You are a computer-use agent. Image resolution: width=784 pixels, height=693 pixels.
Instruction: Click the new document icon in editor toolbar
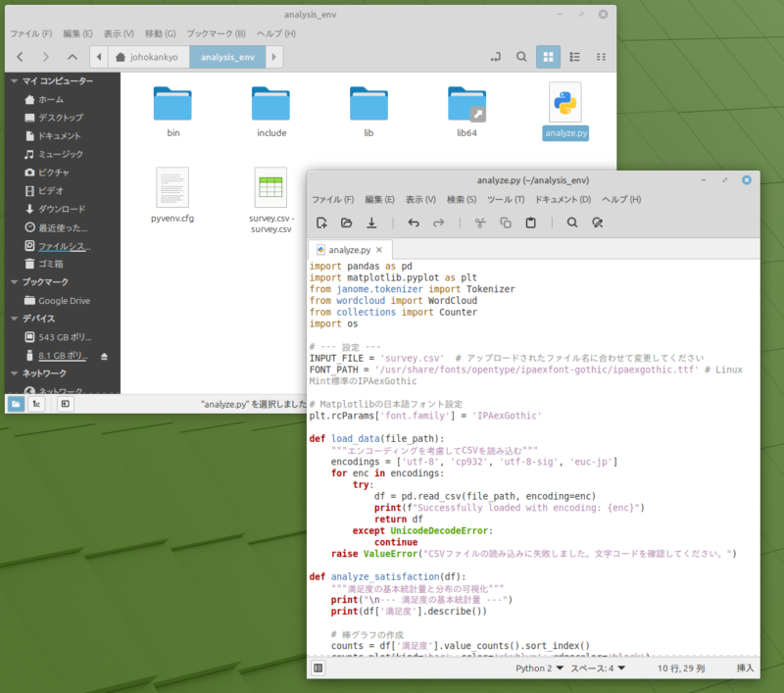[321, 223]
